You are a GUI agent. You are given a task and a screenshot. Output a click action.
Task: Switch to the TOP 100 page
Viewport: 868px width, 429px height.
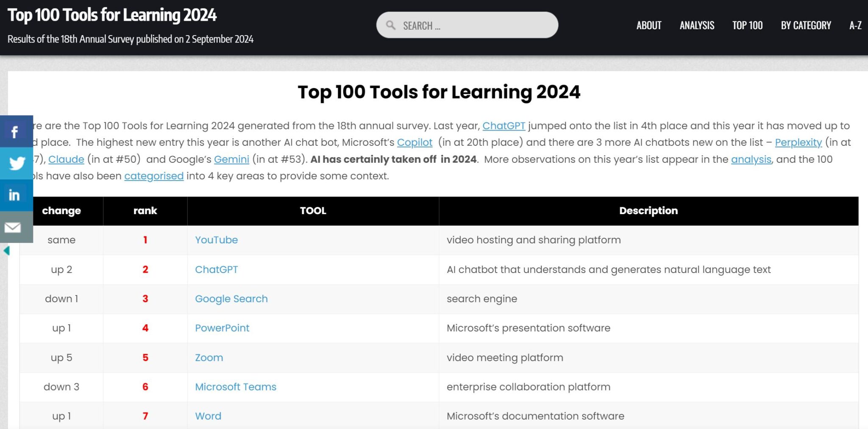click(x=747, y=25)
